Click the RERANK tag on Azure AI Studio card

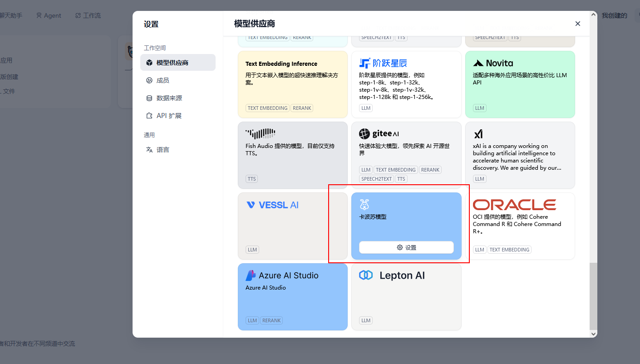(x=271, y=320)
